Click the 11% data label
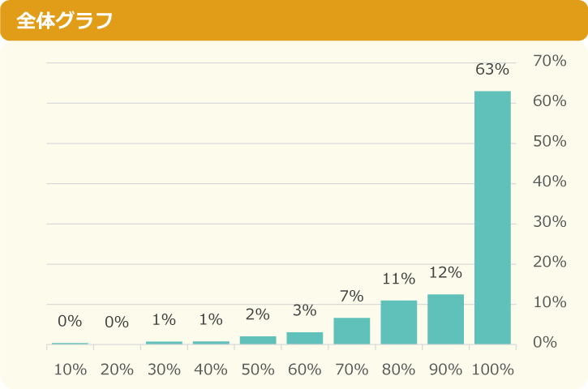The height and width of the screenshot is (389, 588). click(398, 279)
